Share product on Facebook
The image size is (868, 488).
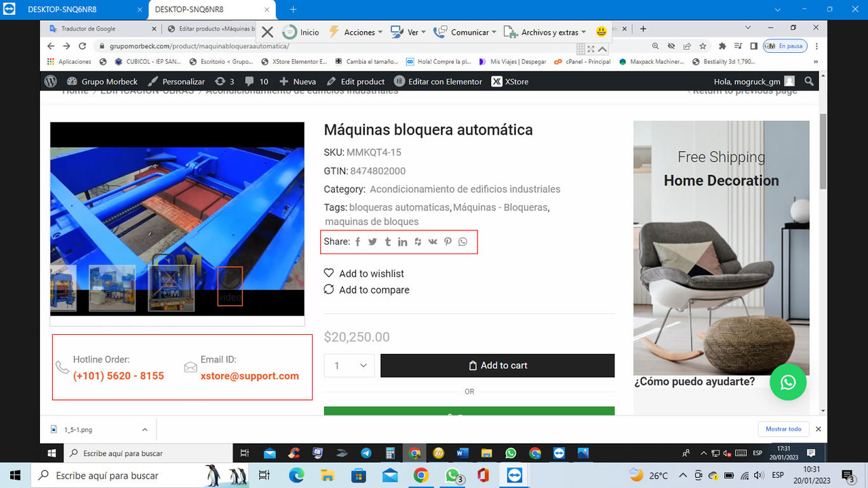pos(357,241)
